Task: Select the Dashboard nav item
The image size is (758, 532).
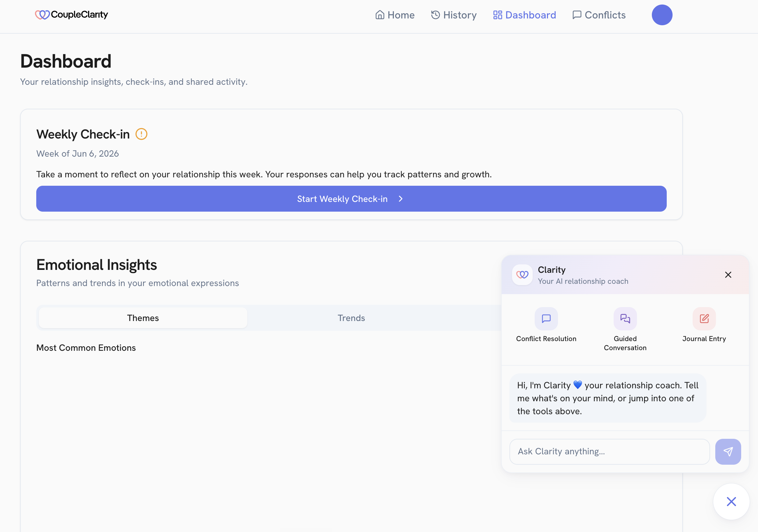Action: 524,15
